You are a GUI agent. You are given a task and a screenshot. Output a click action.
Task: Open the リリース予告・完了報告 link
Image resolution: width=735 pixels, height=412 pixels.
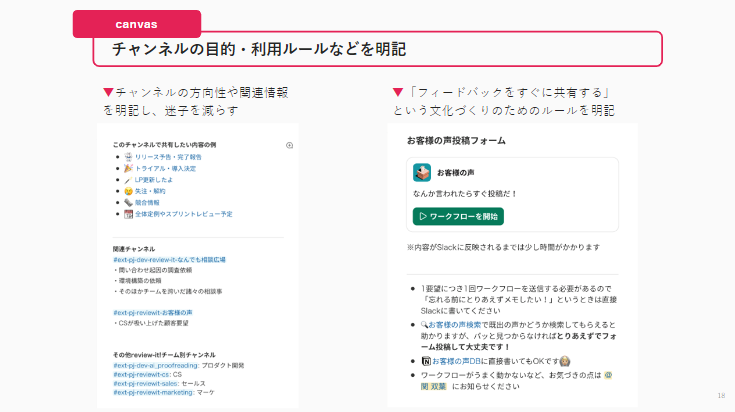168,157
